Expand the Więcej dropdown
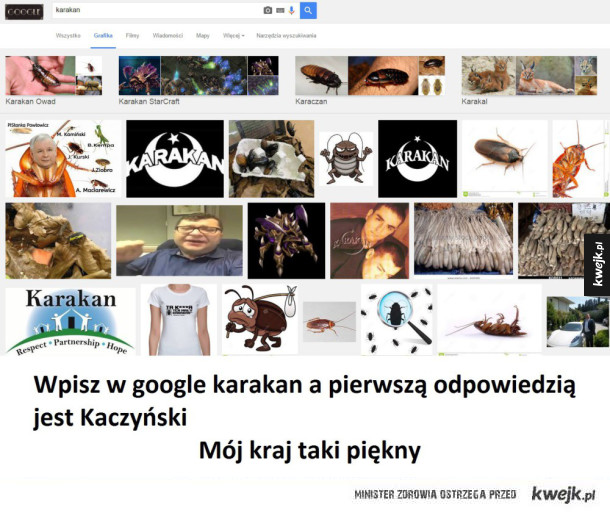Screen dimensions: 610x513 pyautogui.click(x=233, y=35)
